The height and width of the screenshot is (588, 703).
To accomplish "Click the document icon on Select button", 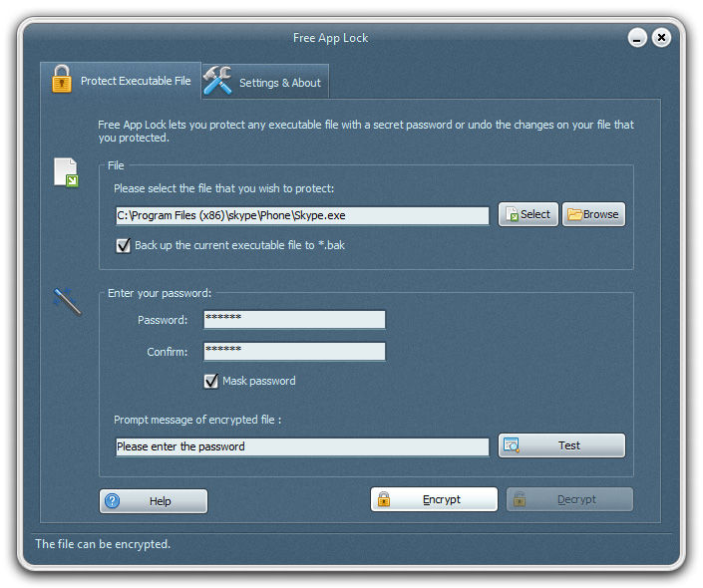I will click(x=512, y=214).
